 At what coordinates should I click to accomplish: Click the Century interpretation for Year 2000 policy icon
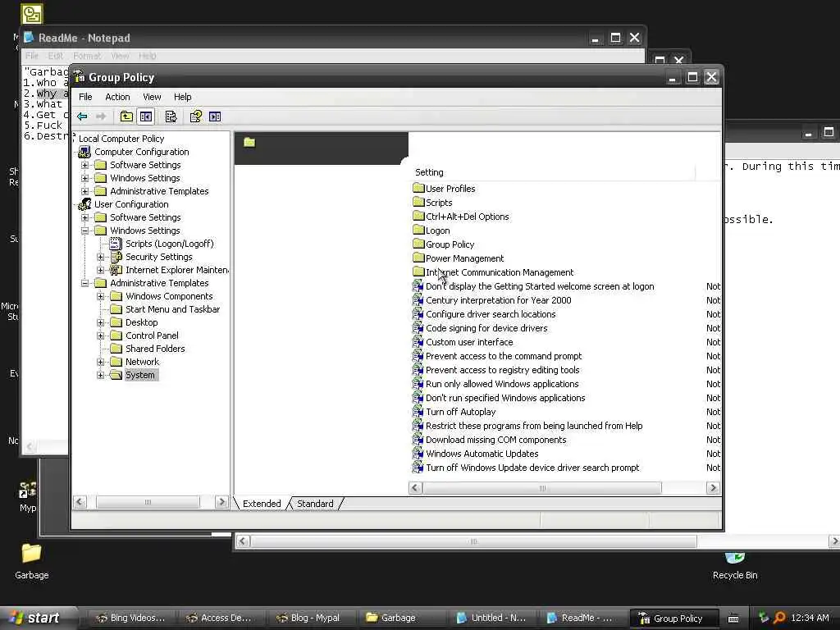tap(418, 300)
